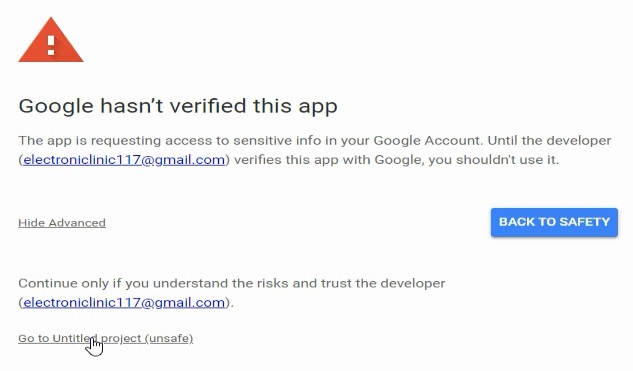Click the BACK TO SAFETY button
Image resolution: width=633 pixels, height=371 pixels.
[554, 222]
